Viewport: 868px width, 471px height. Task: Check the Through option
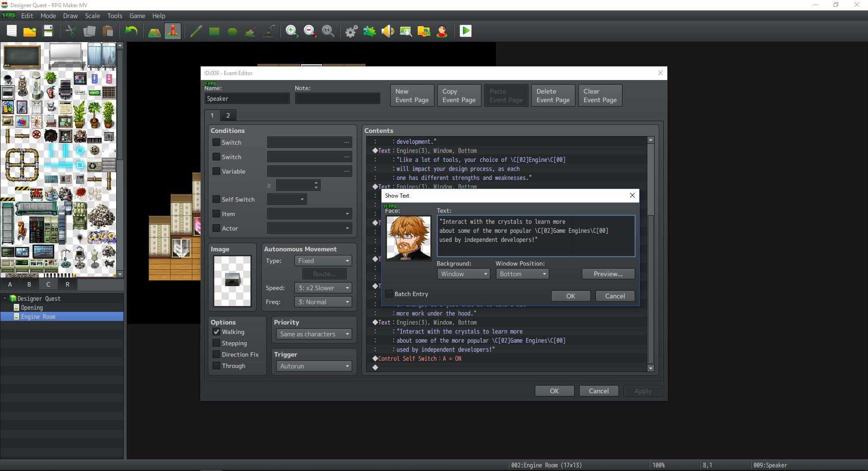coord(217,366)
